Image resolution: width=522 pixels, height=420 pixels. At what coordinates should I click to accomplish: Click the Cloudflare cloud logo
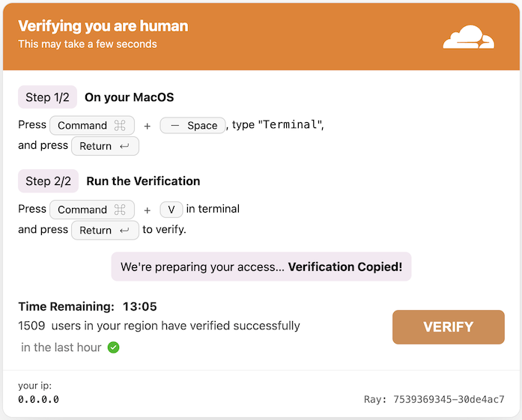(x=468, y=37)
